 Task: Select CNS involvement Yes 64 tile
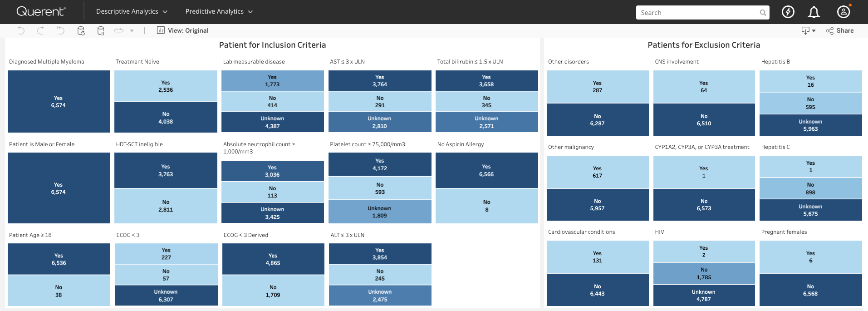coord(704,86)
